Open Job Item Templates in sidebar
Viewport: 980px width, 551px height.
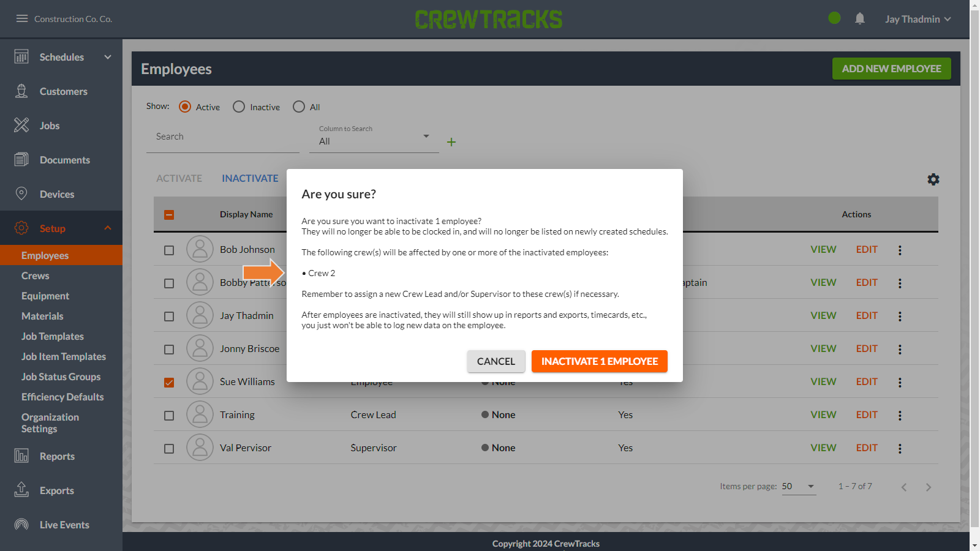click(x=64, y=356)
